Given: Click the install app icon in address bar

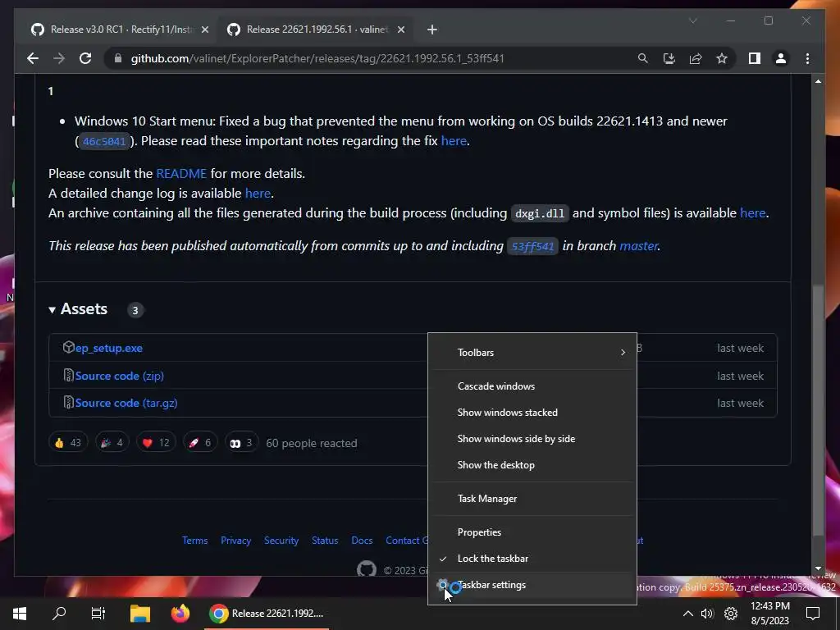Looking at the screenshot, I should pyautogui.click(x=669, y=58).
